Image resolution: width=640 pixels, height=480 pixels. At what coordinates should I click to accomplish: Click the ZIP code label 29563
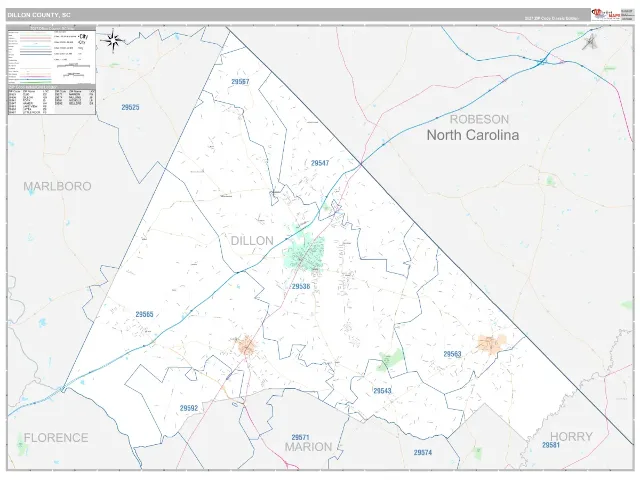(452, 354)
